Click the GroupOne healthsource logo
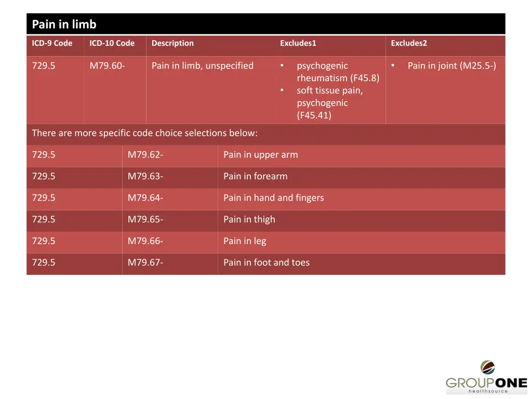532x399 pixels. pyautogui.click(x=486, y=377)
